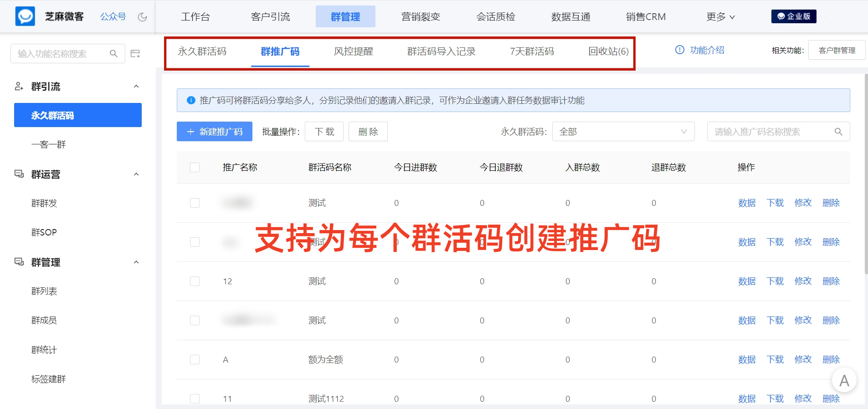Click the 功能介绍 info icon
The width and height of the screenshot is (868, 409).
[x=679, y=50]
